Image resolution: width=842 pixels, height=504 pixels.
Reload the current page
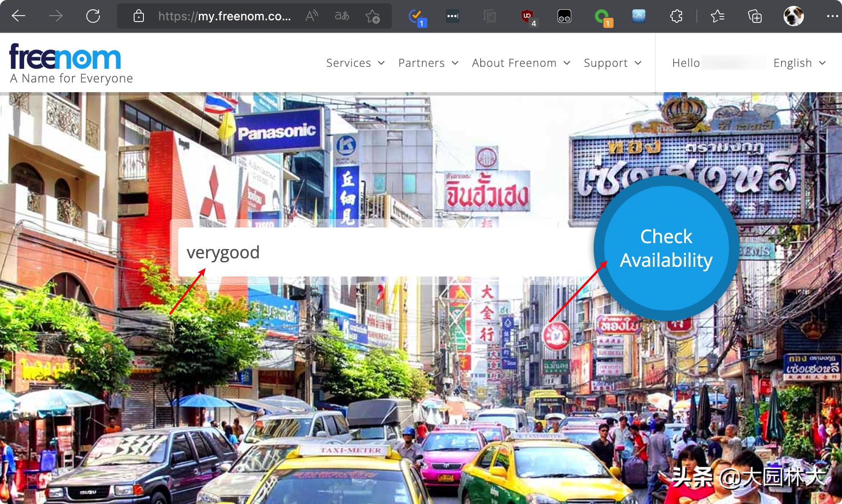93,16
